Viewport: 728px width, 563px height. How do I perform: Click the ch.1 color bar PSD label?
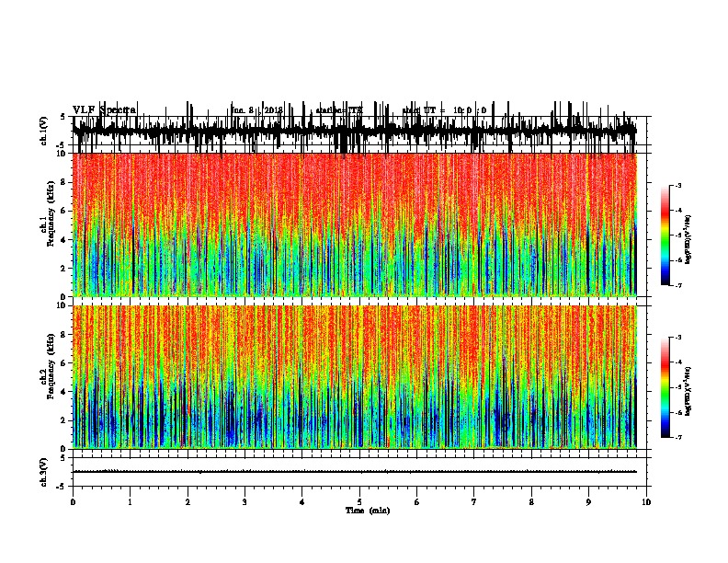688,240
